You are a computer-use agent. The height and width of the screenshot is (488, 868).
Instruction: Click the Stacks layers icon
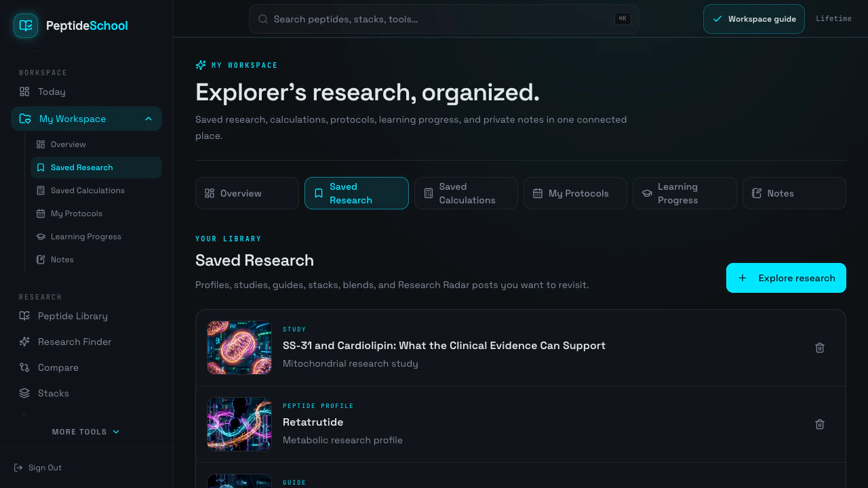coord(24,393)
